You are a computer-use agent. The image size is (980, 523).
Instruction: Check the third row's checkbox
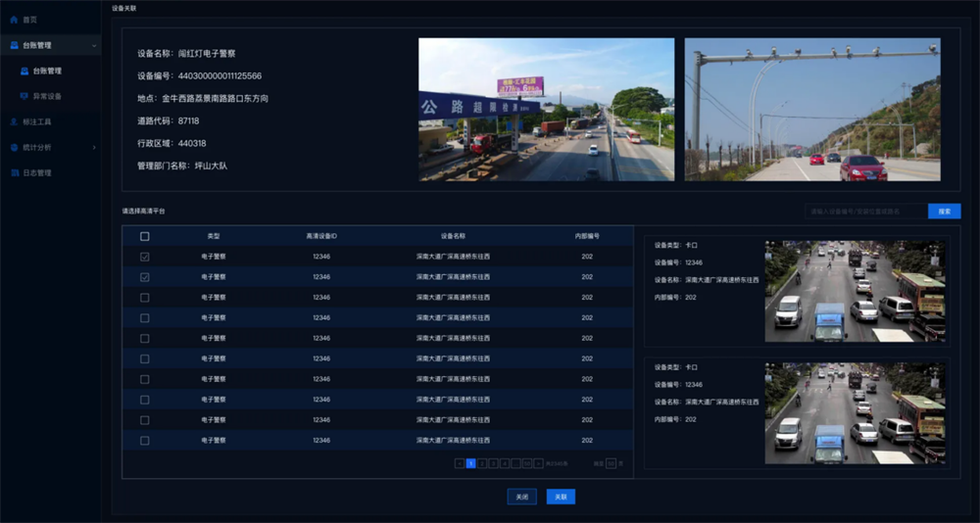point(145,298)
